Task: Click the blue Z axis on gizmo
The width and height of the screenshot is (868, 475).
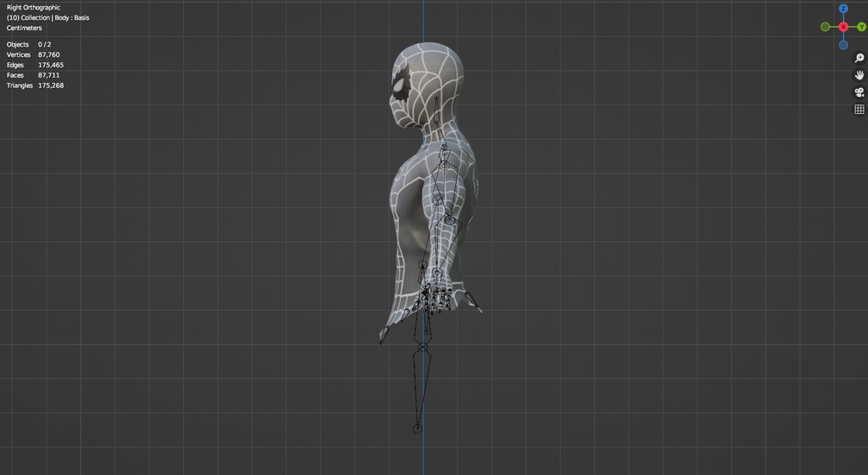Action: 843,9
